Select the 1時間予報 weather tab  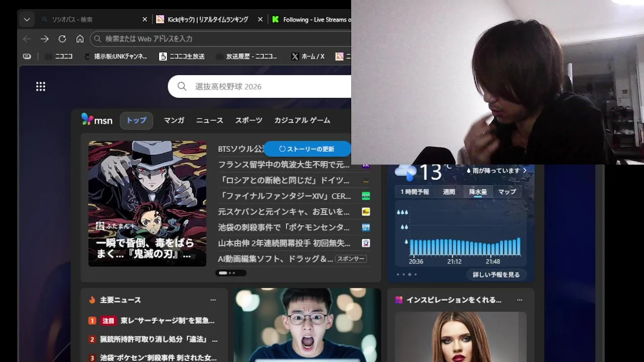[x=415, y=192]
